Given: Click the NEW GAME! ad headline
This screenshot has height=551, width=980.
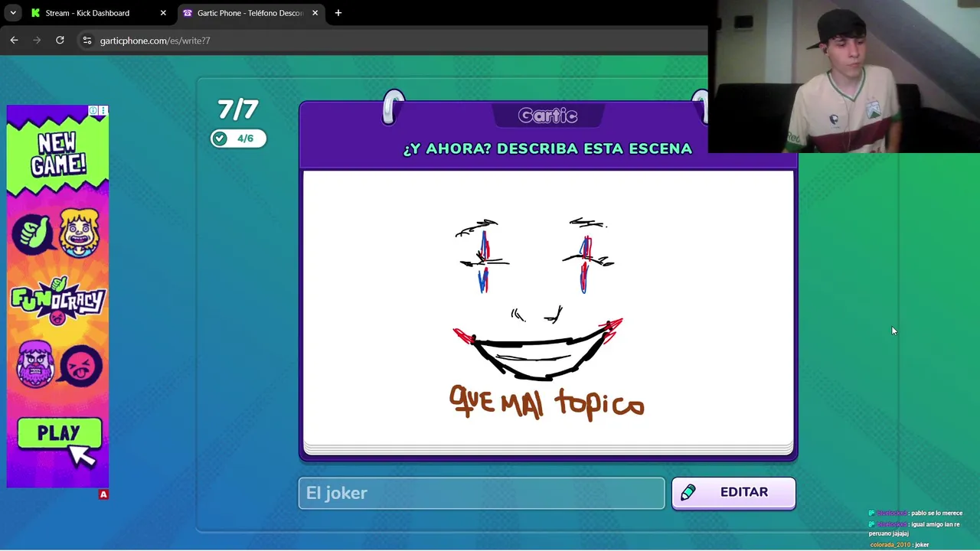Looking at the screenshot, I should tap(58, 155).
